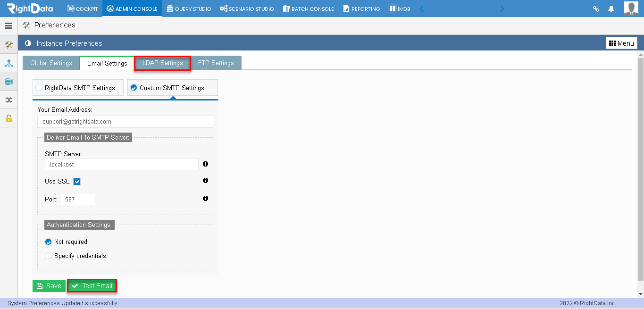The width and height of the screenshot is (644, 309).
Task: Open the hamburger sidebar menu
Action: [x=8, y=25]
